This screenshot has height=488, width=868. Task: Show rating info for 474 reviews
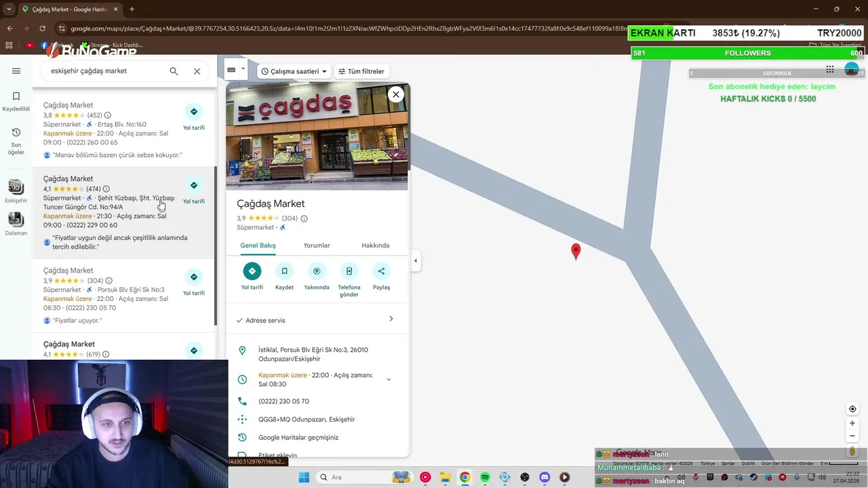point(106,189)
